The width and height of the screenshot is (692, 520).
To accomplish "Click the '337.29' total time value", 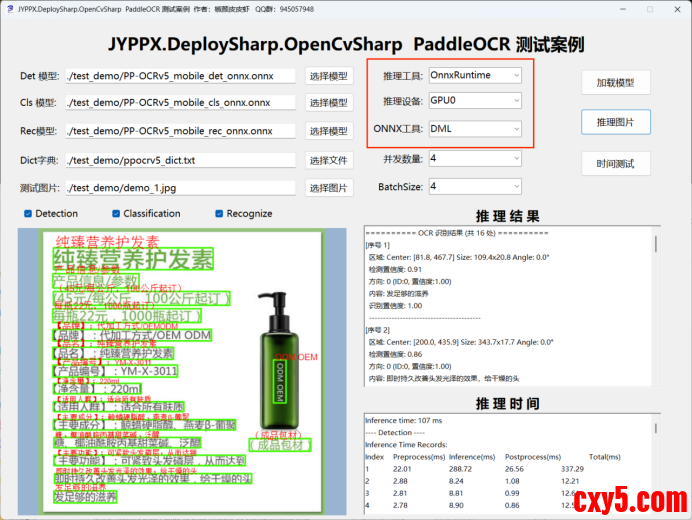I will [x=572, y=469].
